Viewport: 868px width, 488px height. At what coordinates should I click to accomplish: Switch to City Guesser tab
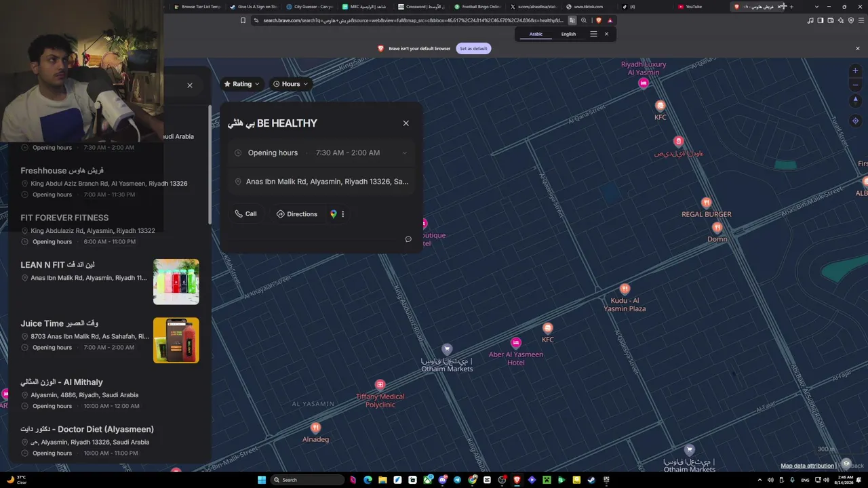[310, 7]
